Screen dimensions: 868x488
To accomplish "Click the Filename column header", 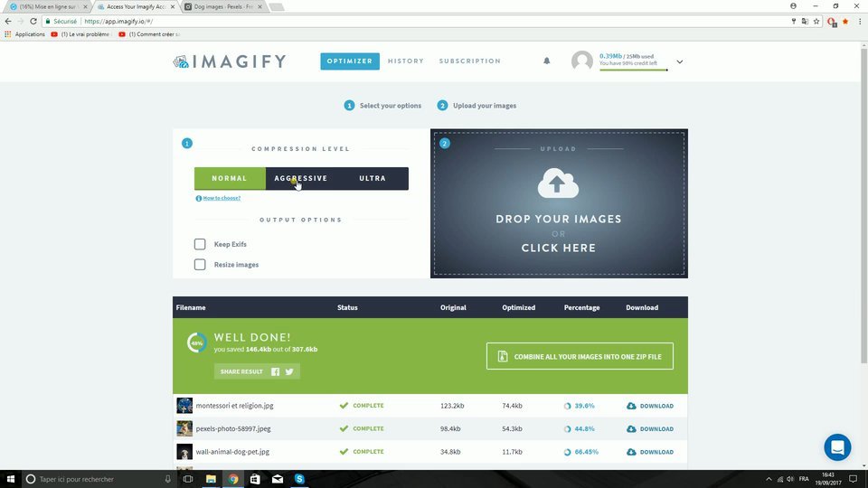I will click(x=191, y=307).
